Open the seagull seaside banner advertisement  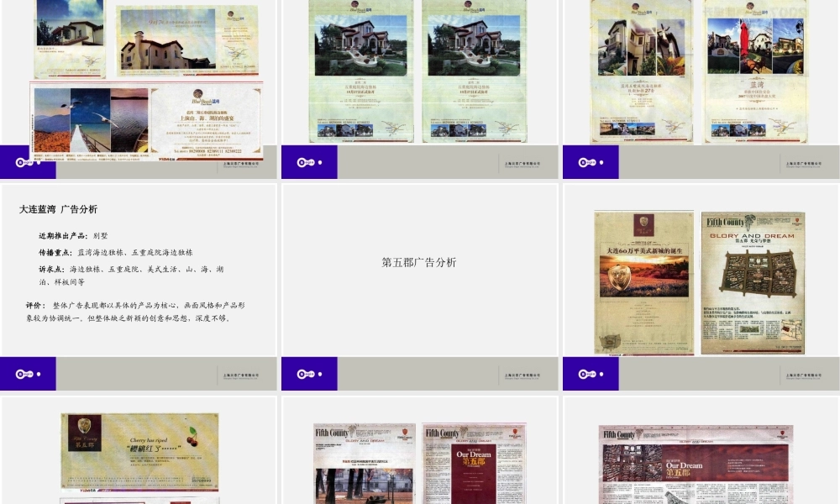[x=147, y=122]
